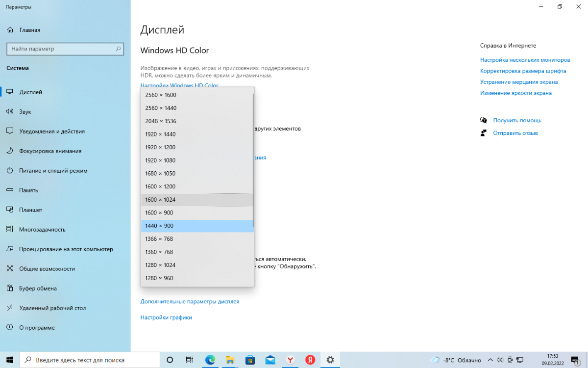
Task: Click the Уведомления и действия icon
Action: point(10,131)
